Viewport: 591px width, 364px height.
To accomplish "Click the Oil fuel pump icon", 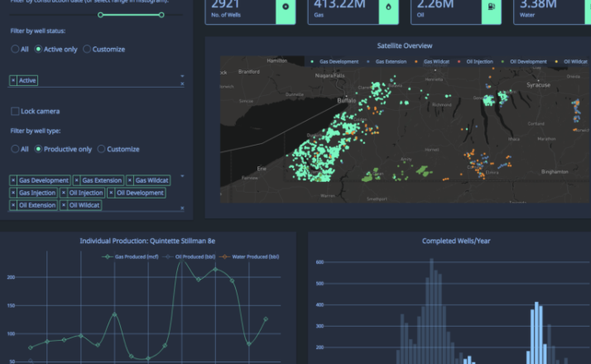I will coord(493,7).
